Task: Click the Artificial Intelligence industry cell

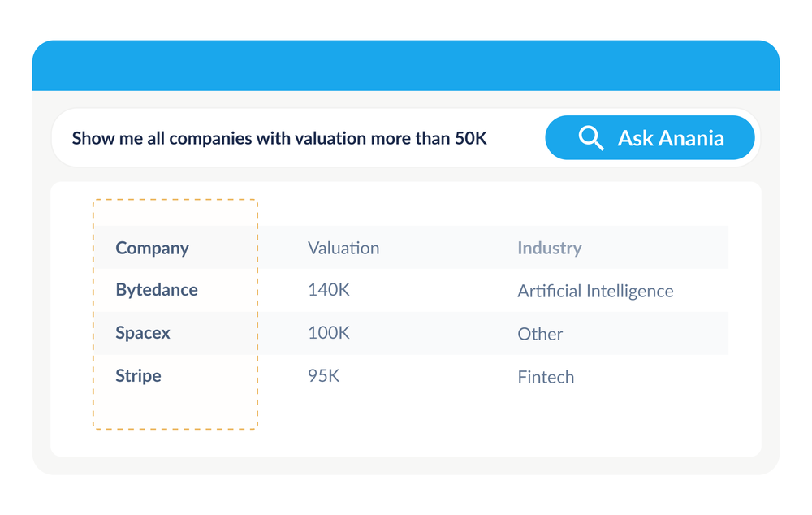Action: point(595,291)
